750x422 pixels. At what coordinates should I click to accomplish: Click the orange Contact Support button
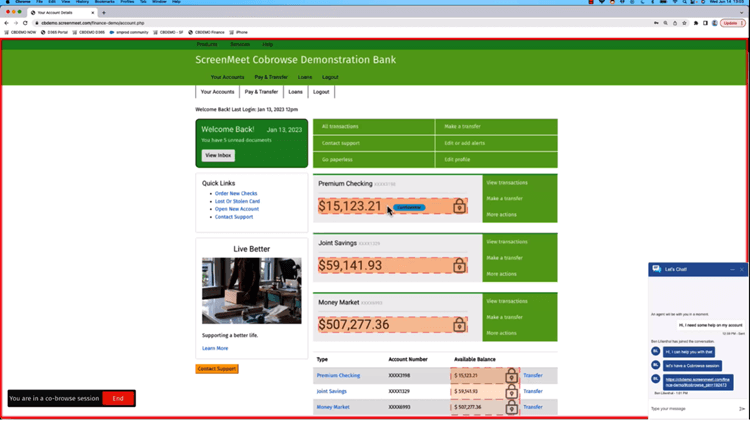click(217, 369)
